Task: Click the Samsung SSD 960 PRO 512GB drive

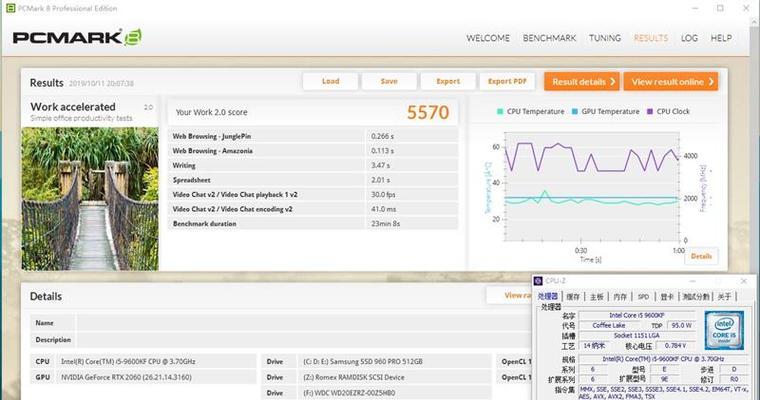Action: [x=363, y=362]
